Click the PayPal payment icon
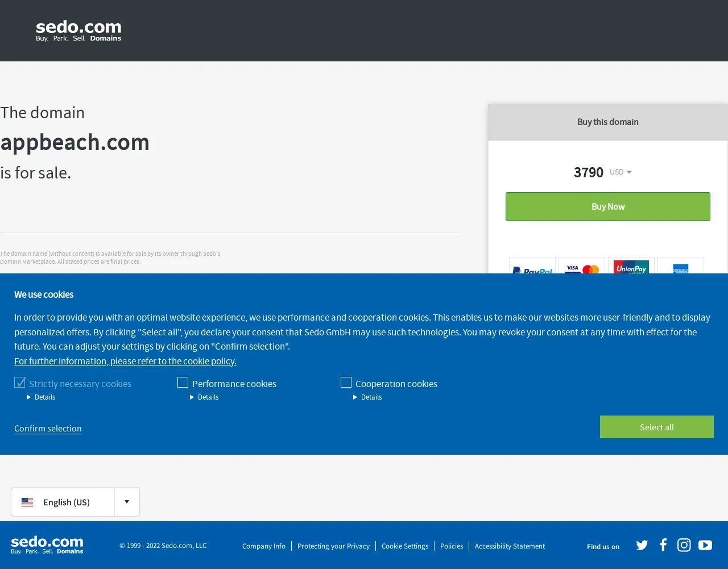The width and height of the screenshot is (728, 569). (x=532, y=266)
